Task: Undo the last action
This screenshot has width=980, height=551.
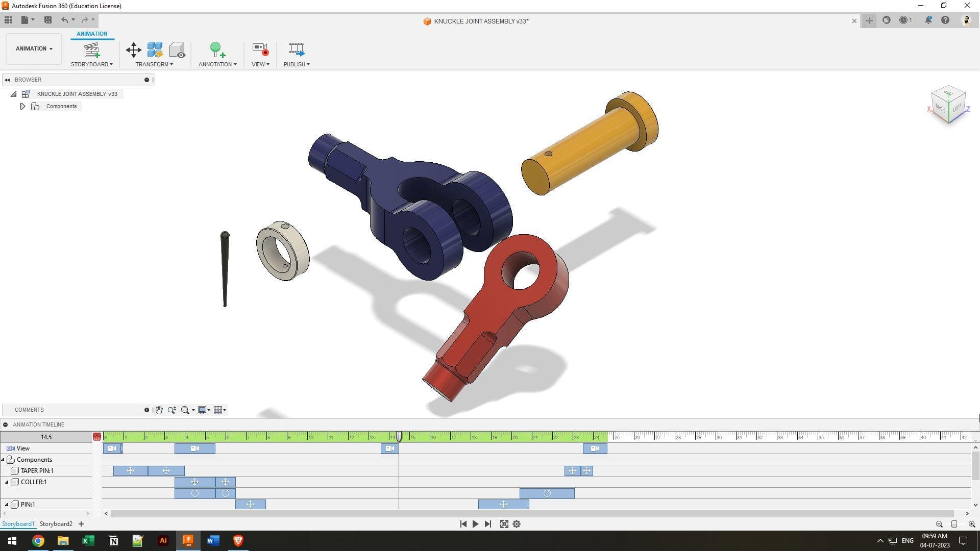Action: pos(65,20)
